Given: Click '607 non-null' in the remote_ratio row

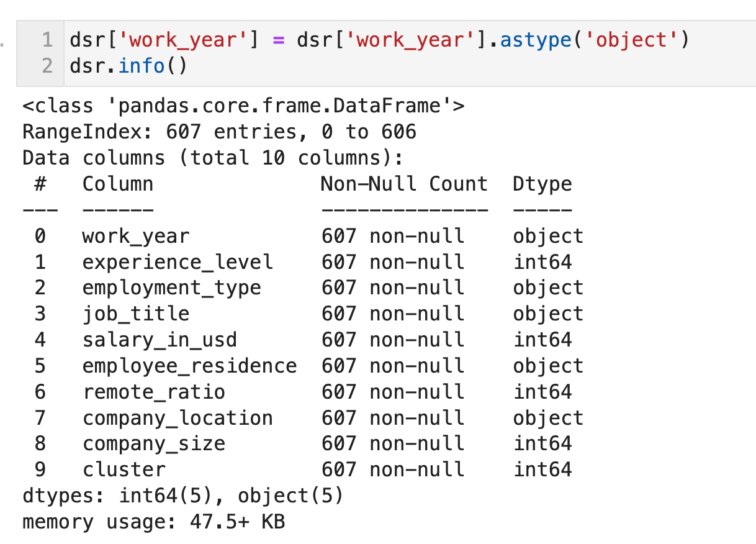Looking at the screenshot, I should pos(392,392).
